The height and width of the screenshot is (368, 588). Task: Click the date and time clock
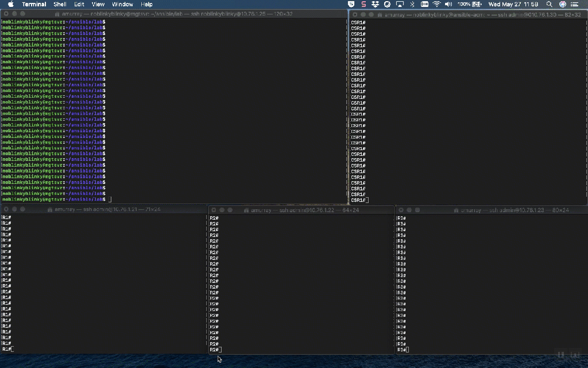(513, 4)
